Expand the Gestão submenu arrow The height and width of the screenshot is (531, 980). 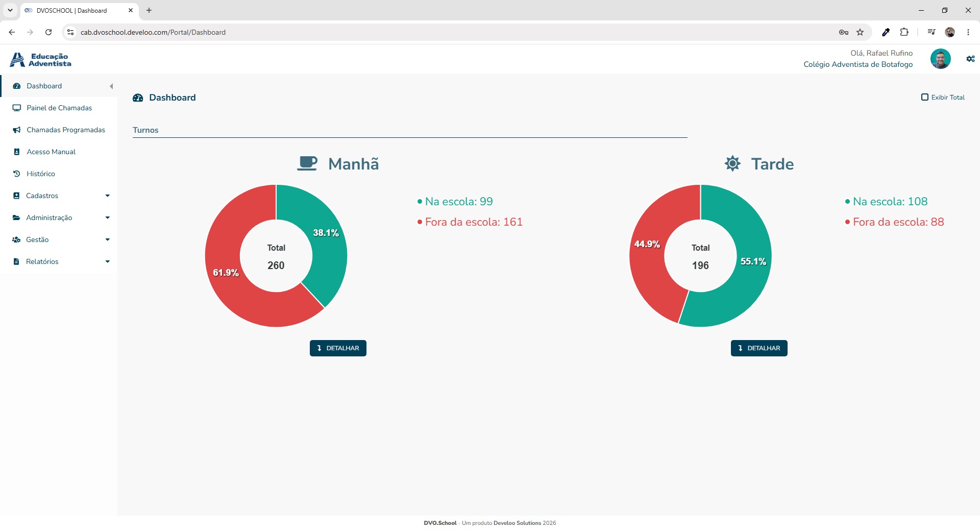[107, 239]
